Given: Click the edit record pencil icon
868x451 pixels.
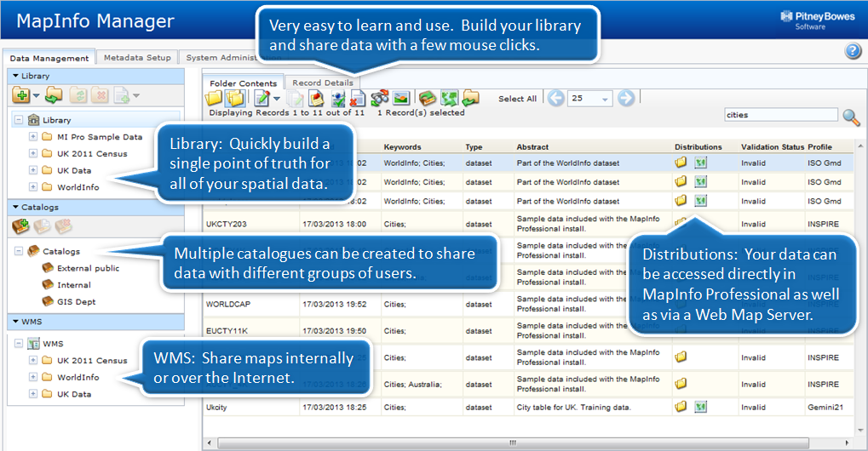Looking at the screenshot, I should coord(262,99).
